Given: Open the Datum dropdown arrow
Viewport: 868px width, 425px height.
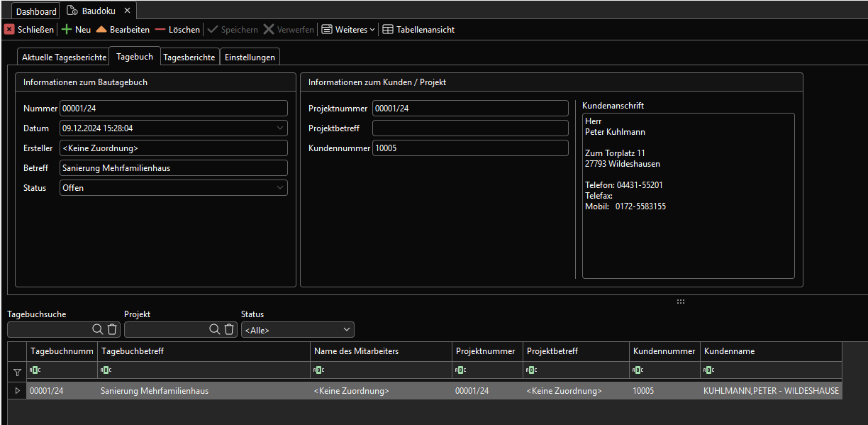Looking at the screenshot, I should pos(279,128).
